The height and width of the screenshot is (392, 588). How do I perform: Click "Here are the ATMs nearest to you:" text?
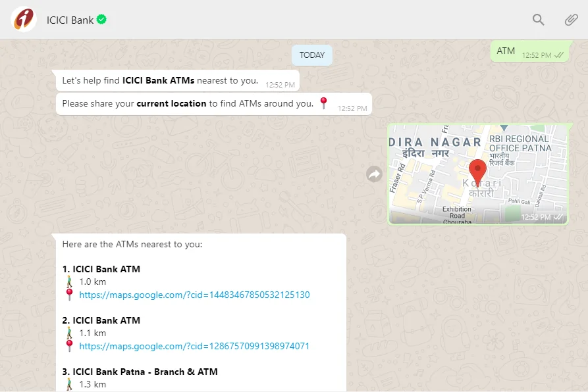[132, 245]
